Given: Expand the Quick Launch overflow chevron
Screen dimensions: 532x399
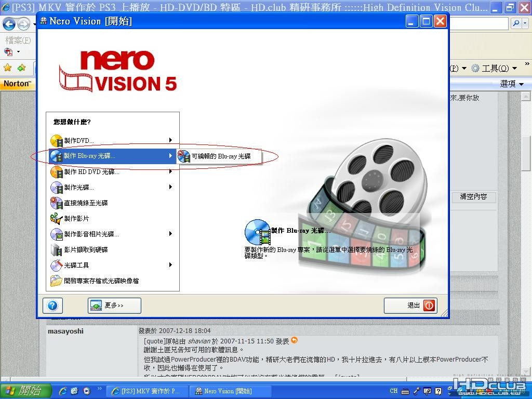Looking at the screenshot, I should [100, 388].
